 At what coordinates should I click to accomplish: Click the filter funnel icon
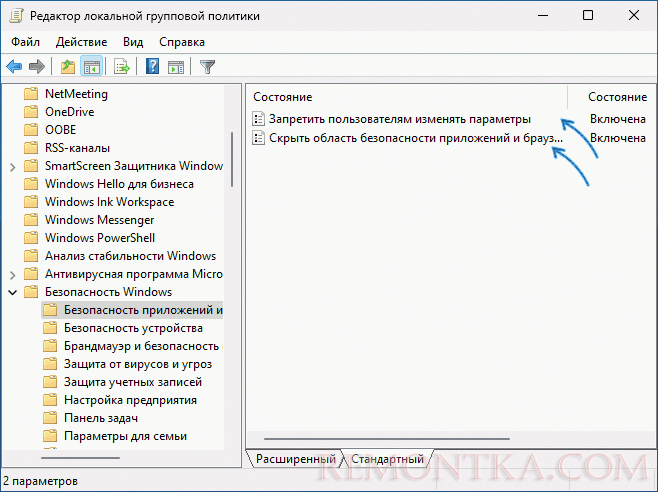(x=207, y=66)
